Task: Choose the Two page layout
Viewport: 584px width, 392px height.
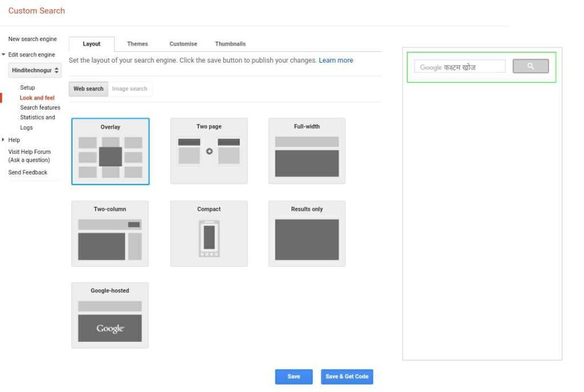Action: tap(209, 151)
